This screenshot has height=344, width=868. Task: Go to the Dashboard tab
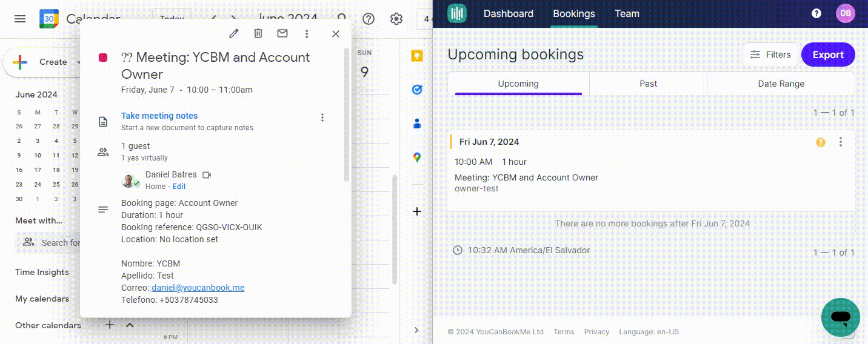(509, 13)
